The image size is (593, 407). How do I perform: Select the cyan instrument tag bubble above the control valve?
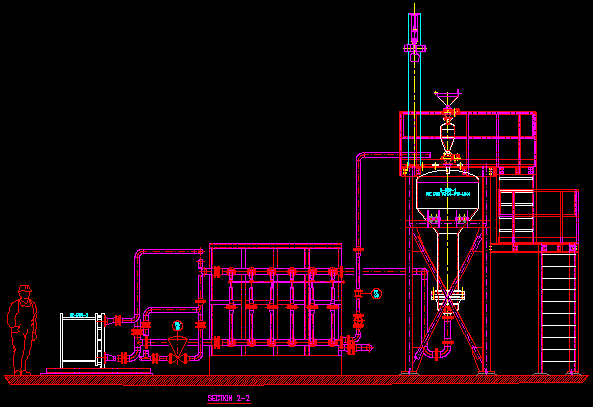(177, 325)
